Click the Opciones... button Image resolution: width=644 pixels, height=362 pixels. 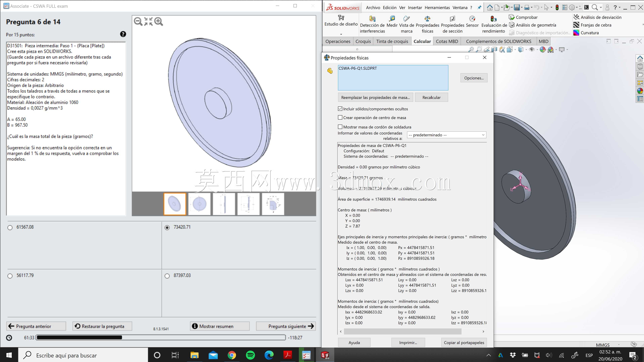click(x=474, y=78)
